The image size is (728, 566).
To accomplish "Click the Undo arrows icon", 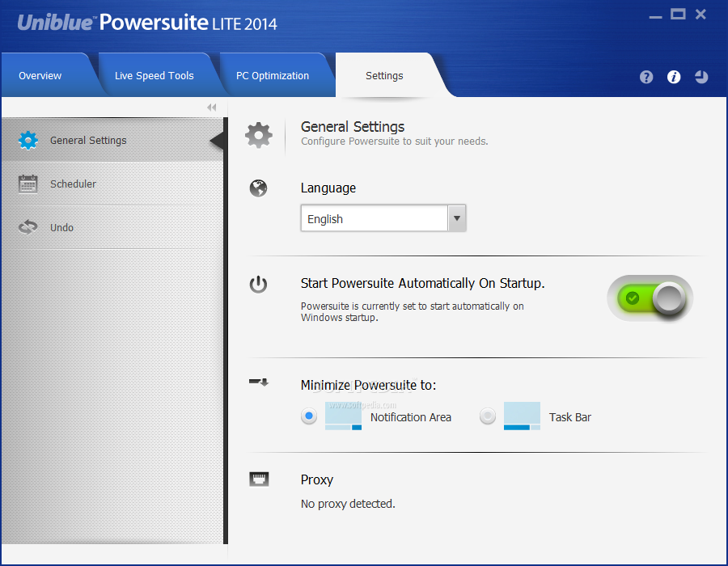I will pos(28,227).
